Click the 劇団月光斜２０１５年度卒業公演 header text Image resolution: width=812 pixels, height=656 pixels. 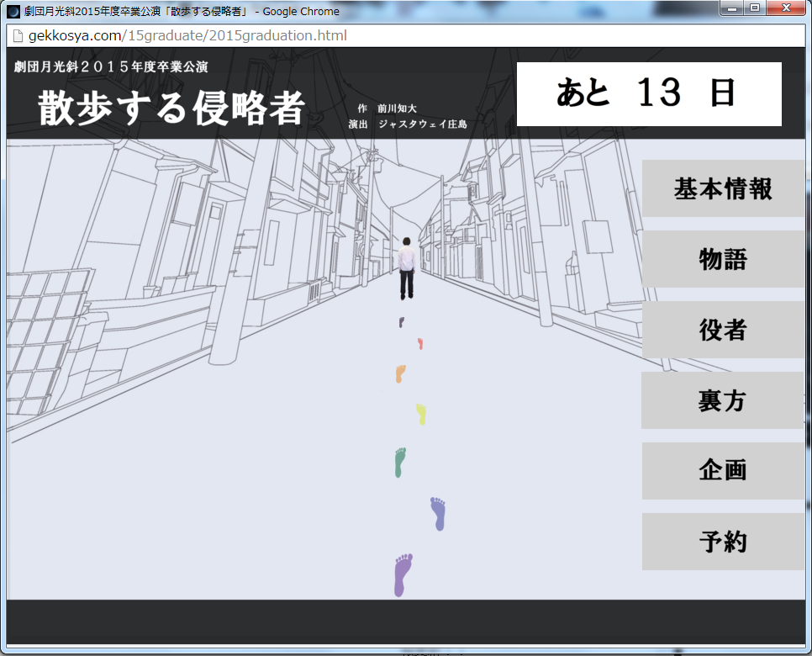(111, 66)
